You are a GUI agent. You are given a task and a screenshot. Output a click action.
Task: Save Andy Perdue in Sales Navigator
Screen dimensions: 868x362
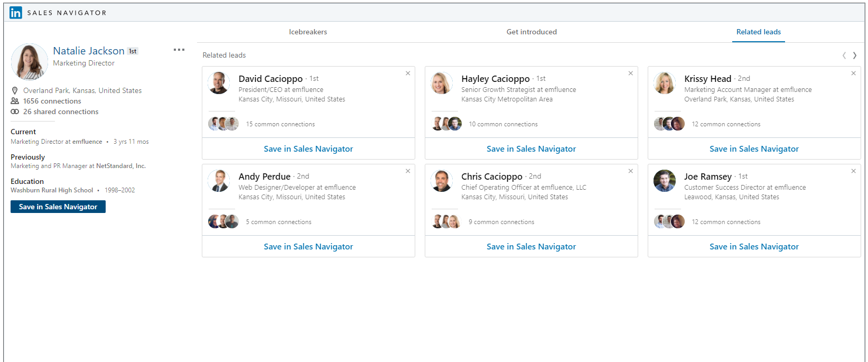[309, 247]
